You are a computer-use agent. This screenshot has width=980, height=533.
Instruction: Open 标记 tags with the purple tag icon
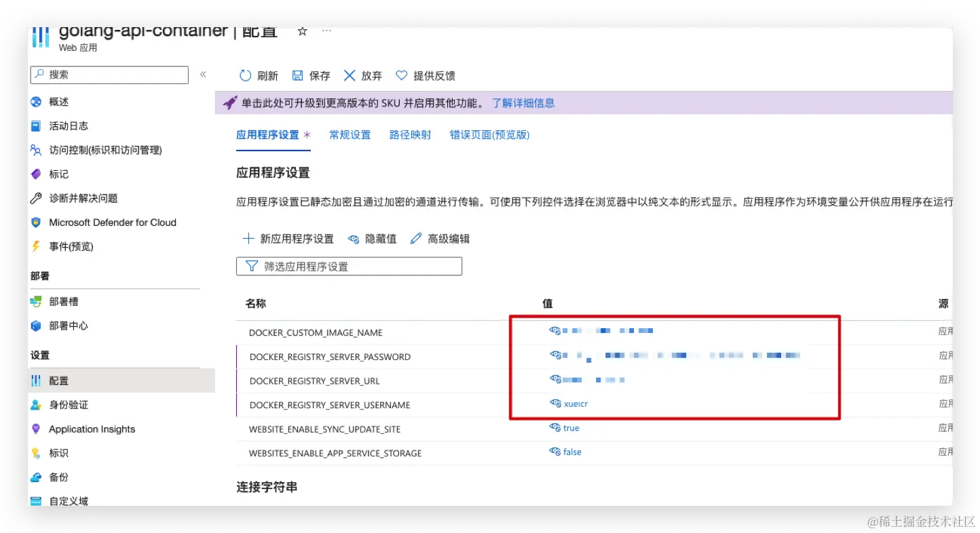coord(58,174)
